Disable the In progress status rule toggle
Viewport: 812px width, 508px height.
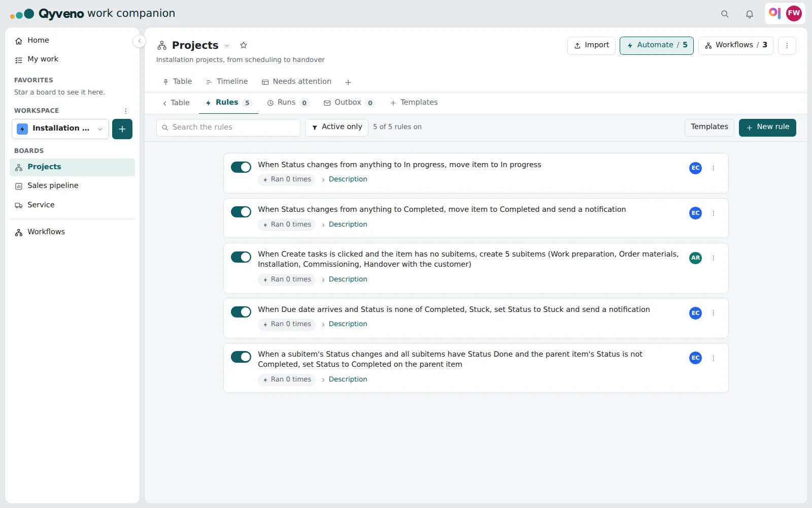[241, 167]
